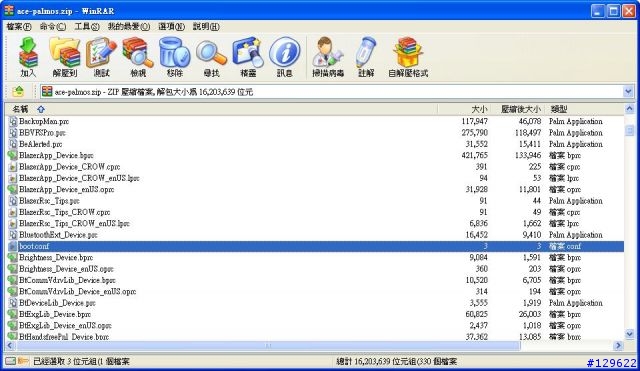Open the Wizard (精靈) toolbar icon
This screenshot has height=371, width=640.
(248, 53)
